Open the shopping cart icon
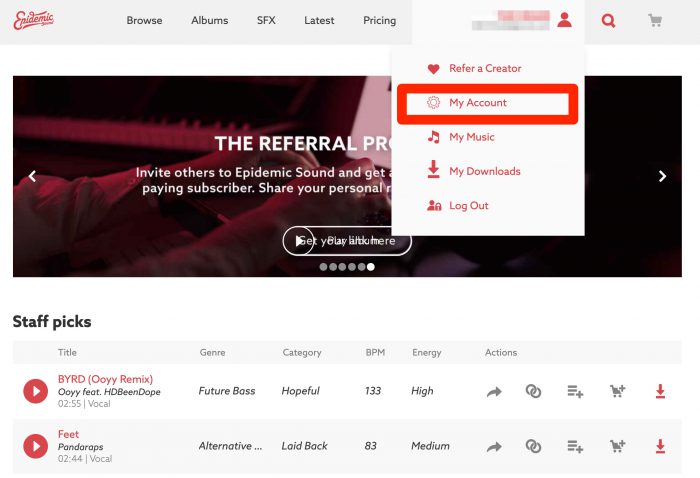 click(655, 21)
